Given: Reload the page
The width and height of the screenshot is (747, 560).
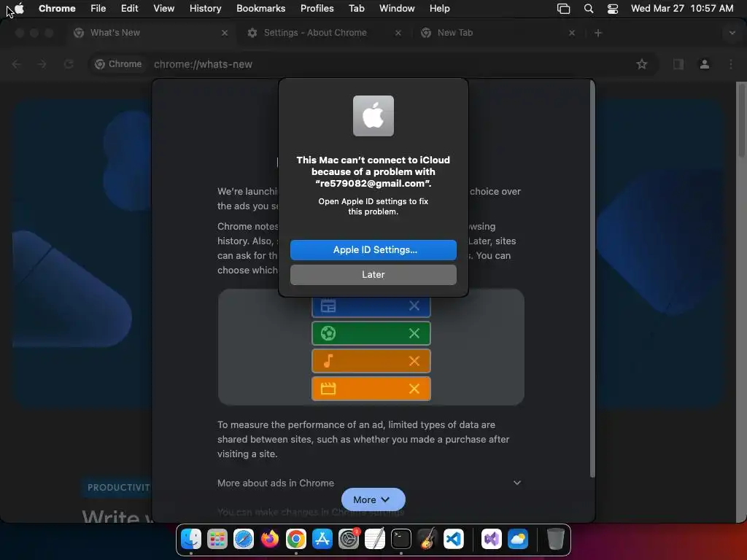Looking at the screenshot, I should [69, 64].
